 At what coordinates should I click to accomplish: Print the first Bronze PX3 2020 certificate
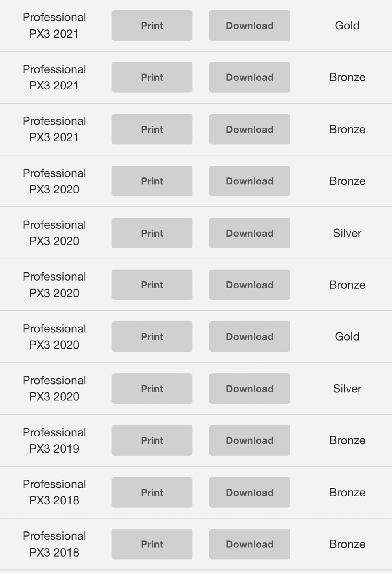point(152,181)
